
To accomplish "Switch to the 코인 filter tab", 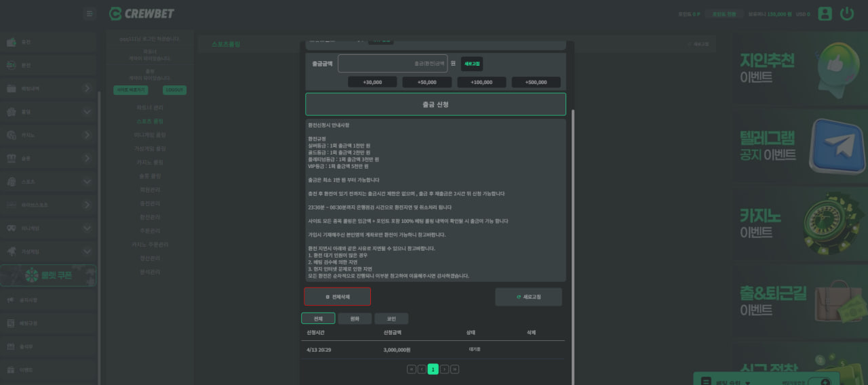I will coord(391,319).
